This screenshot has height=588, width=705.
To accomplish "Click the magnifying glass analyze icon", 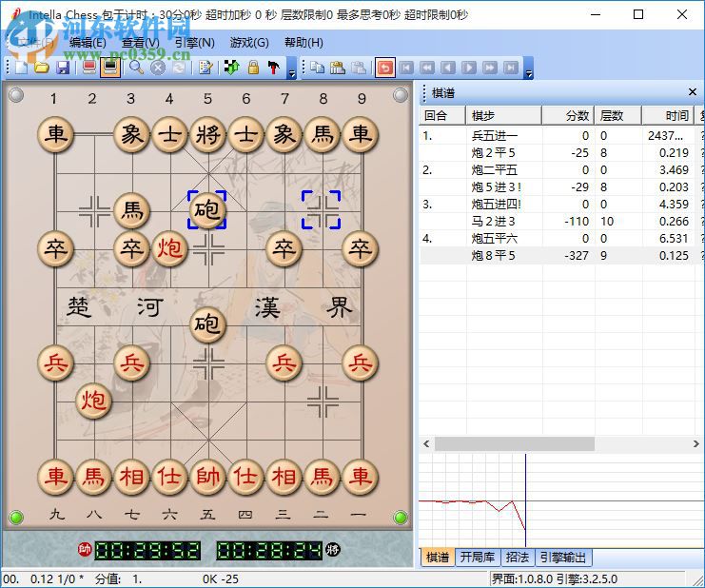I will pos(136,68).
